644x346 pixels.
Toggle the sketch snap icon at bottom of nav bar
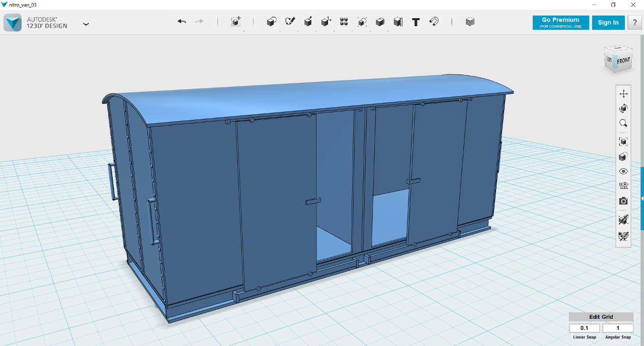click(623, 236)
